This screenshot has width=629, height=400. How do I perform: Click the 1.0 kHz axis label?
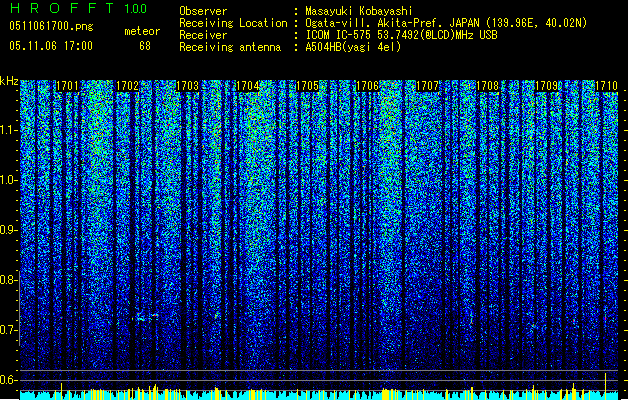pos(8,180)
